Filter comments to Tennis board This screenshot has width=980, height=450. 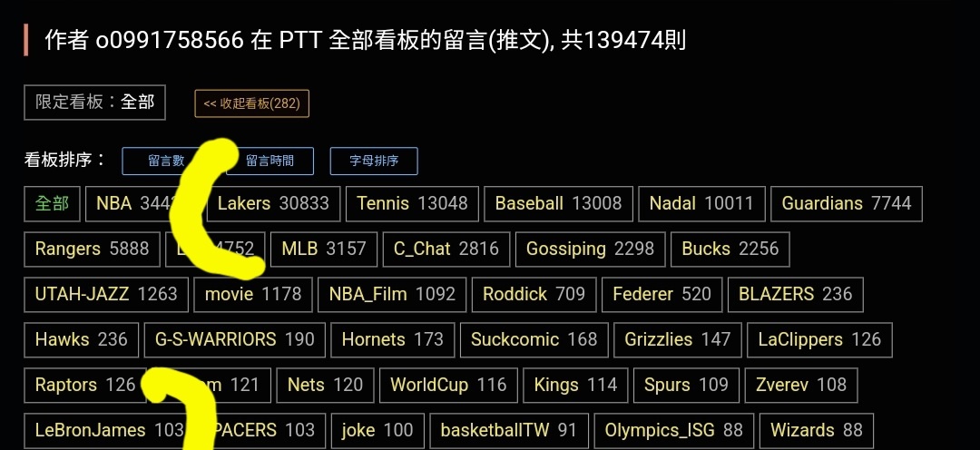[x=412, y=204]
